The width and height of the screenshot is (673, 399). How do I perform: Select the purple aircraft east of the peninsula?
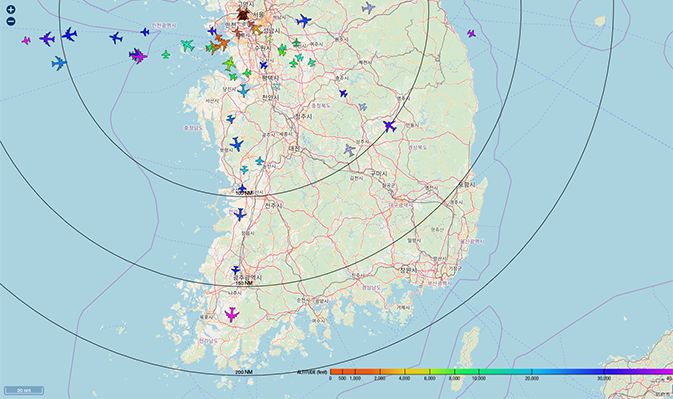click(x=471, y=33)
